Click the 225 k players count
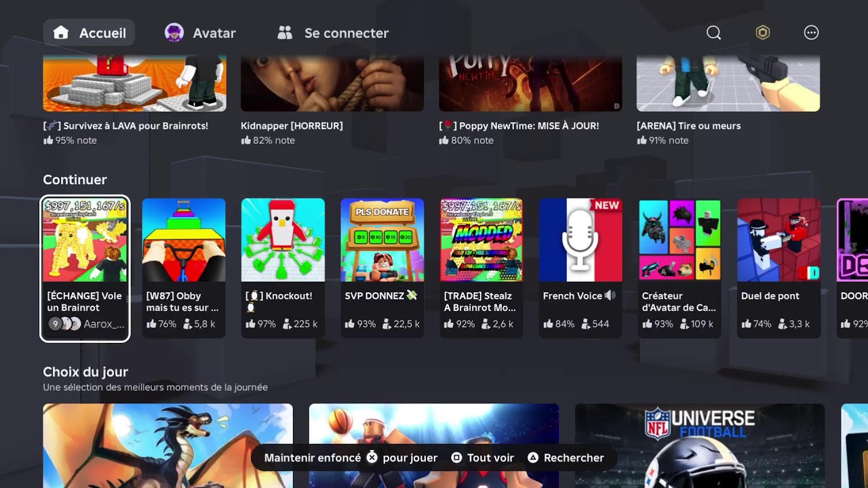 pyautogui.click(x=300, y=324)
